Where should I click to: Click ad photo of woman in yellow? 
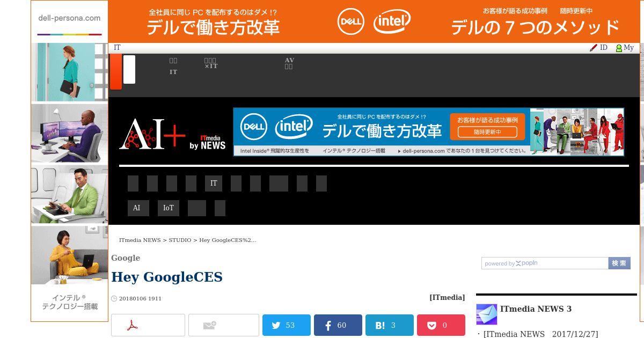(x=69, y=255)
